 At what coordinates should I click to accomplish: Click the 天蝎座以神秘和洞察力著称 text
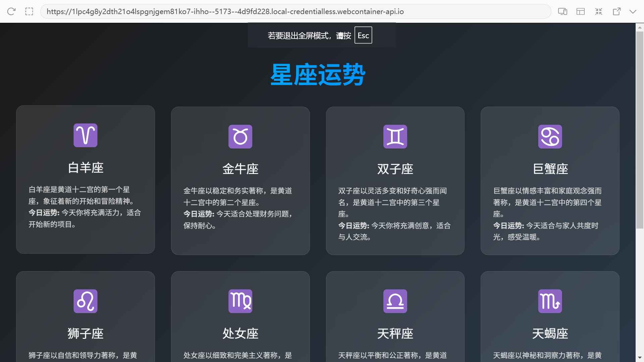click(x=547, y=355)
